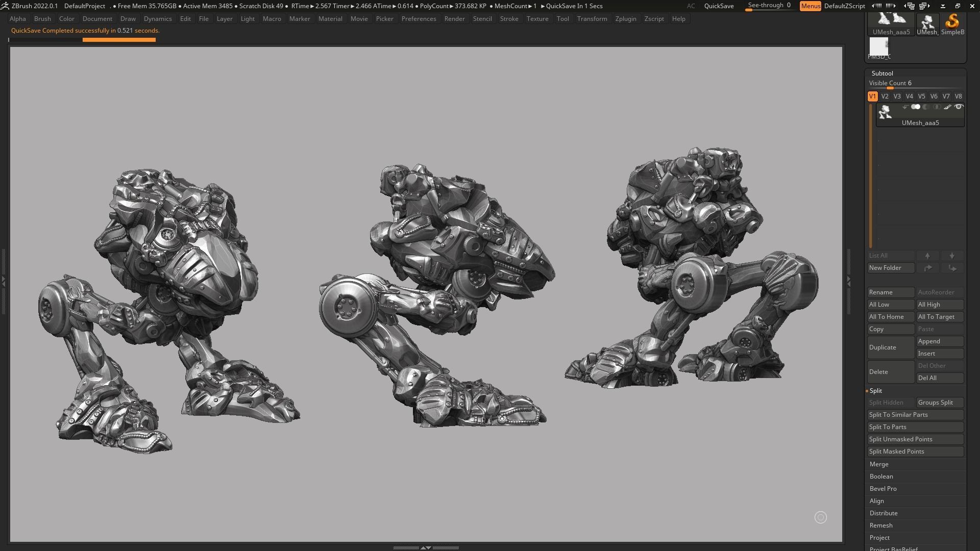
Task: Open the Zplugin menu
Action: pyautogui.click(x=625, y=19)
